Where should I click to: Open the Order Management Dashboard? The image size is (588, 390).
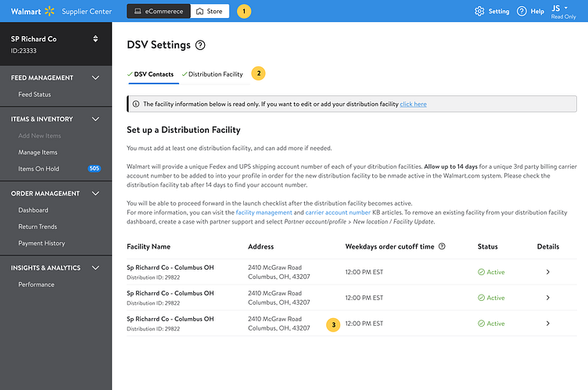(x=33, y=210)
